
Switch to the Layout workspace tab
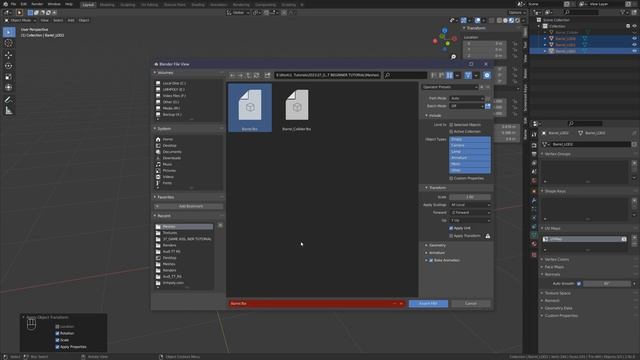click(x=88, y=4)
